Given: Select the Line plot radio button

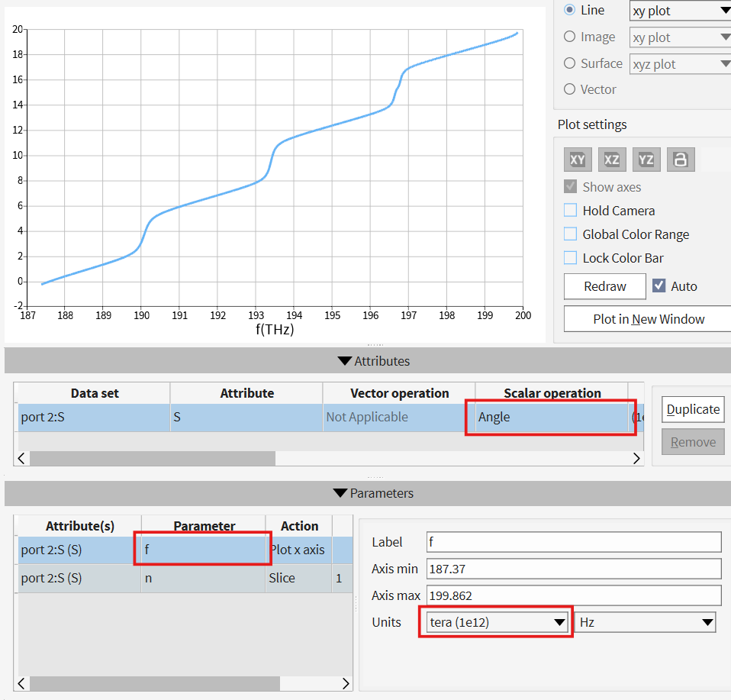Looking at the screenshot, I should pyautogui.click(x=569, y=10).
